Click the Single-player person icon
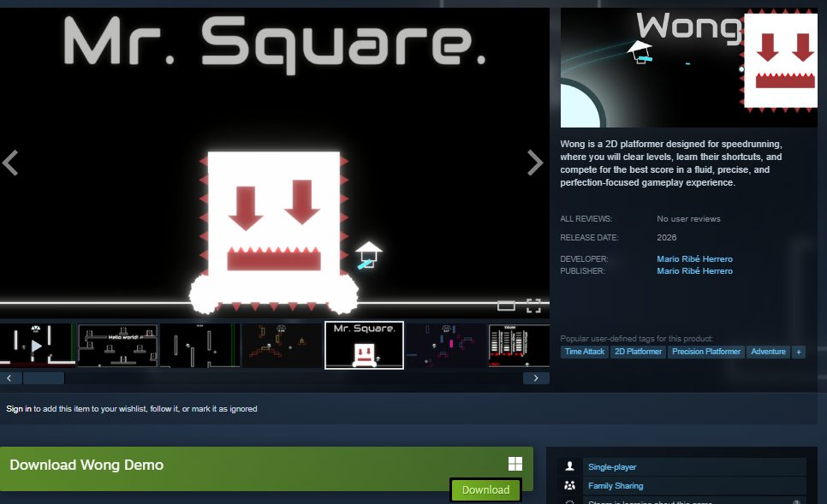 coord(569,466)
